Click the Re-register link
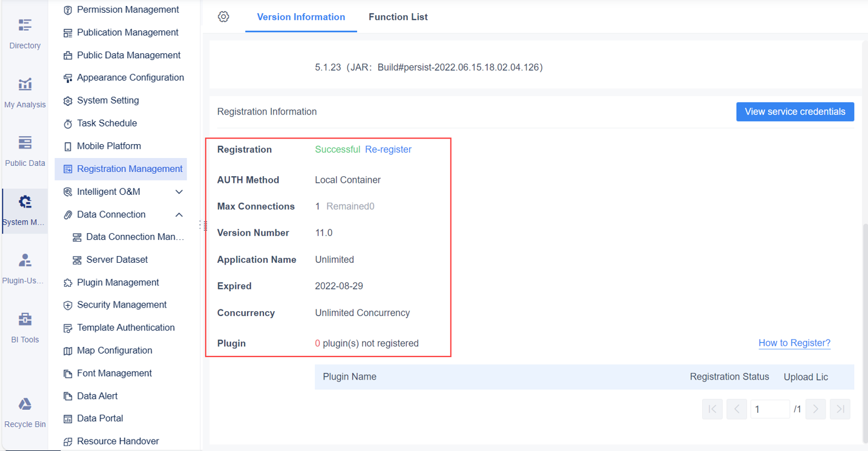This screenshot has width=868, height=451. click(388, 149)
